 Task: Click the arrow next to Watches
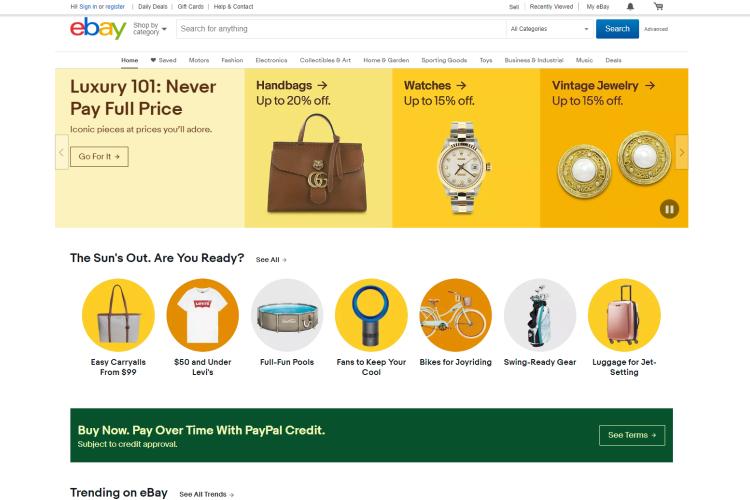pyautogui.click(x=461, y=85)
